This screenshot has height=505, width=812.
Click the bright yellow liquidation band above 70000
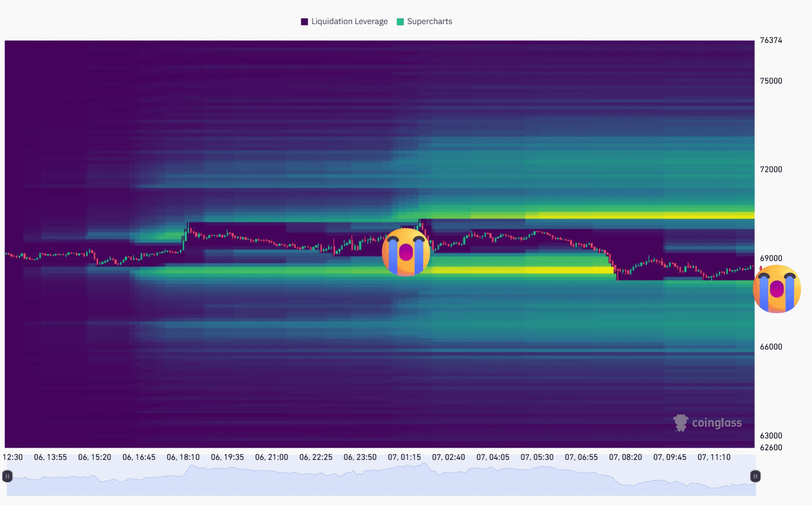tap(638, 215)
